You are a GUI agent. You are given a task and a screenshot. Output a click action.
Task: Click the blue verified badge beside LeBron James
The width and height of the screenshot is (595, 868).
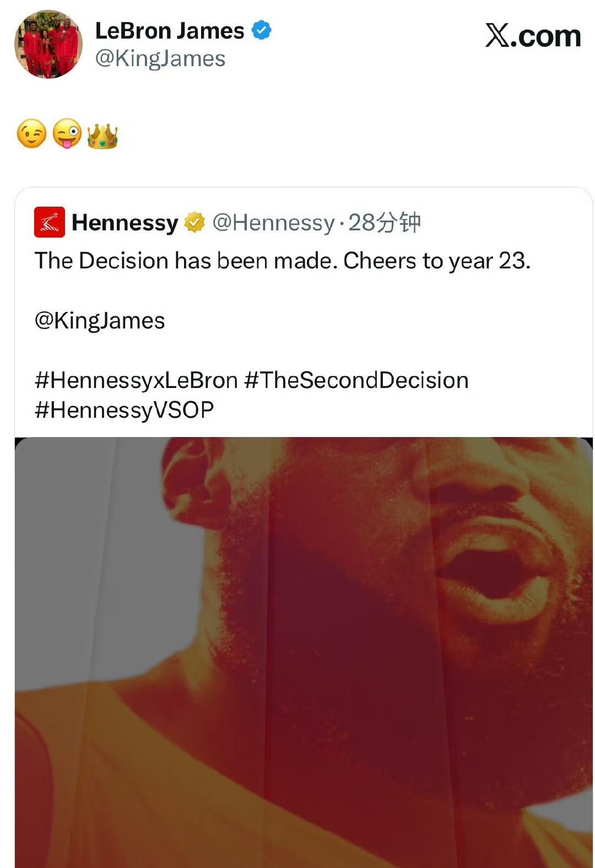coord(262,30)
